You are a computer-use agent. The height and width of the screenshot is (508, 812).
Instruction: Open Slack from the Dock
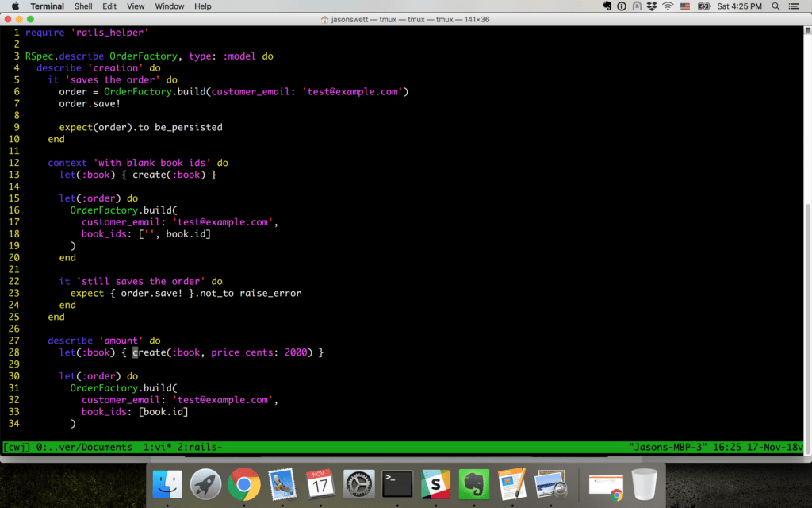(x=435, y=483)
